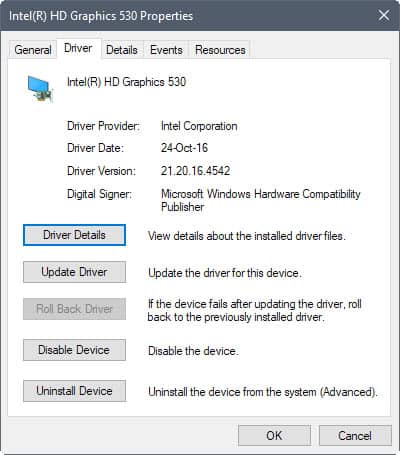Viewport: 400px width, 455px height.
Task: Click the Digital Signer label
Action: click(99, 194)
